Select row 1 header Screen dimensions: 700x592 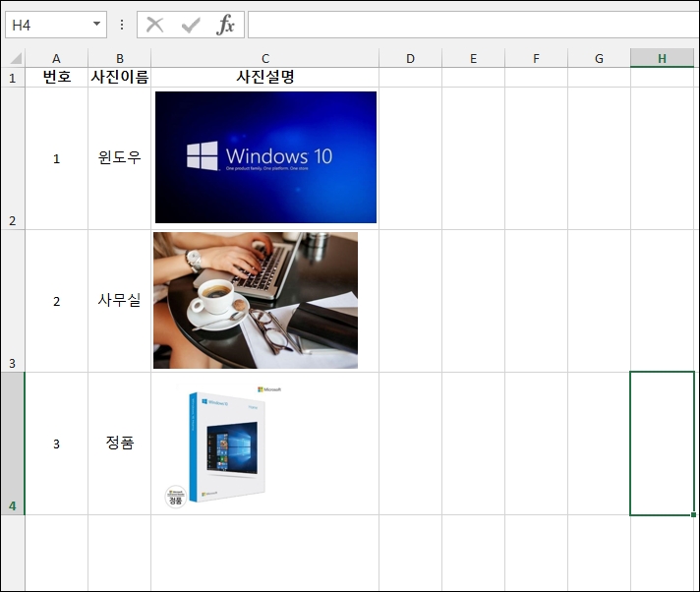tap(13, 78)
